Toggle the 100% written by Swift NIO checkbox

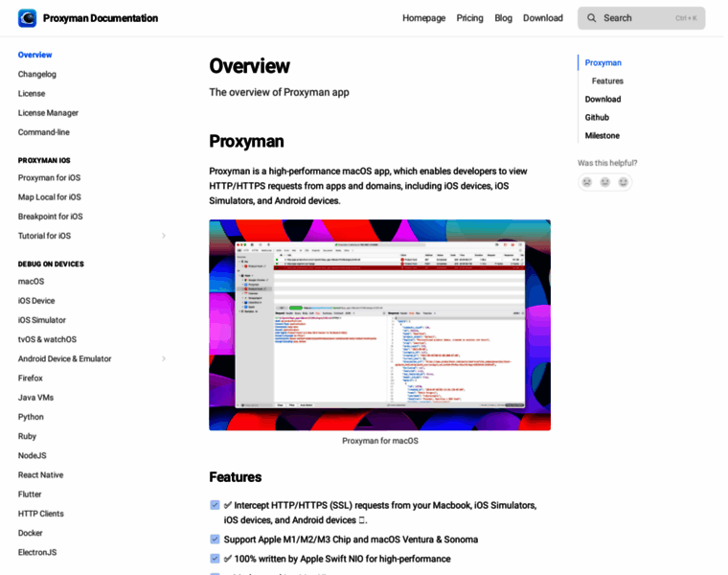tap(215, 559)
